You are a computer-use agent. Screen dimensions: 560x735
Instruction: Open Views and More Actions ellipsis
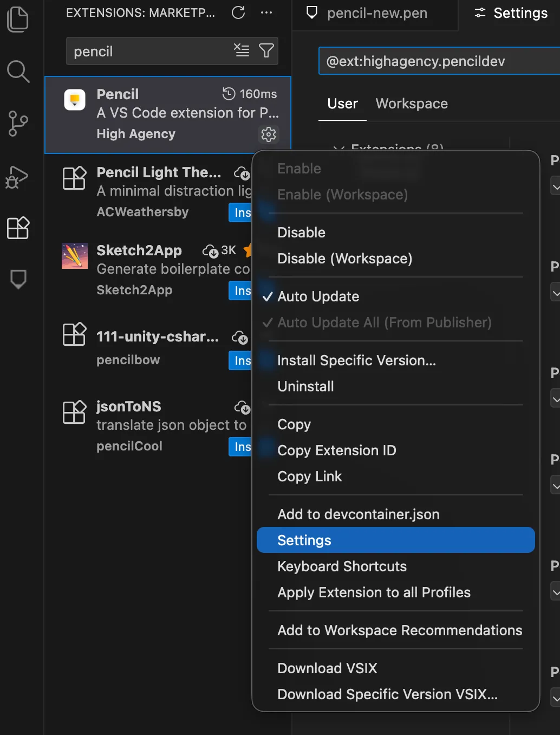(266, 12)
